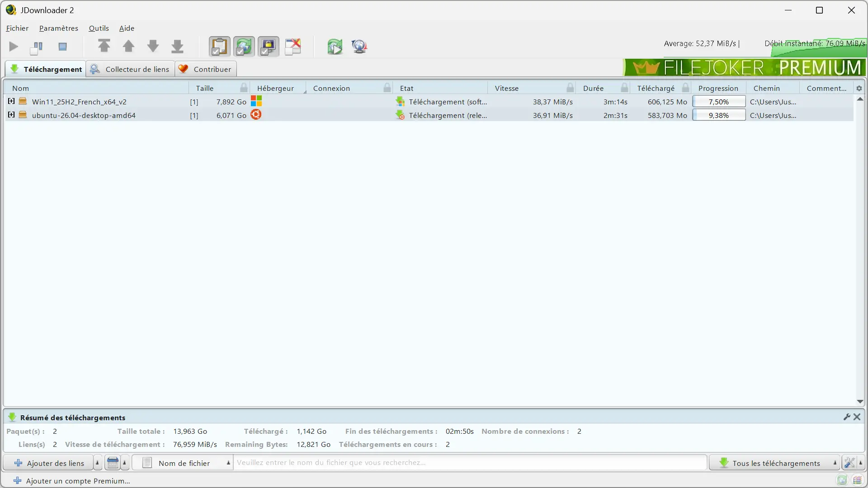This screenshot has height=488, width=868.
Task: Pause downloads using the pause icon
Action: [37, 47]
